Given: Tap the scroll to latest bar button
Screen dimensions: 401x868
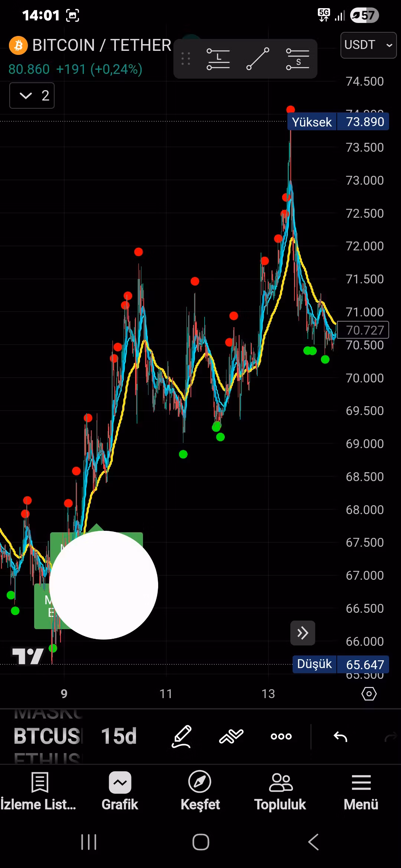Looking at the screenshot, I should coord(303,633).
